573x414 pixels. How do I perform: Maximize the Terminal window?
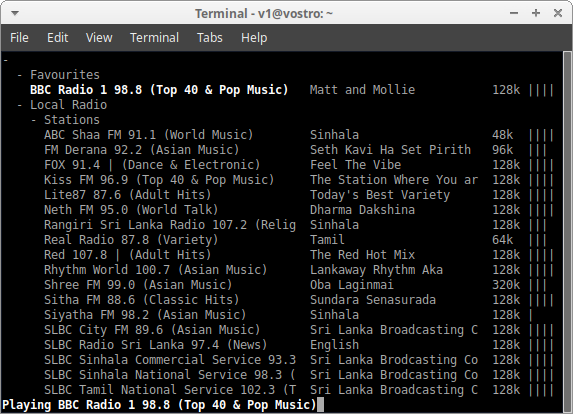[x=536, y=14]
